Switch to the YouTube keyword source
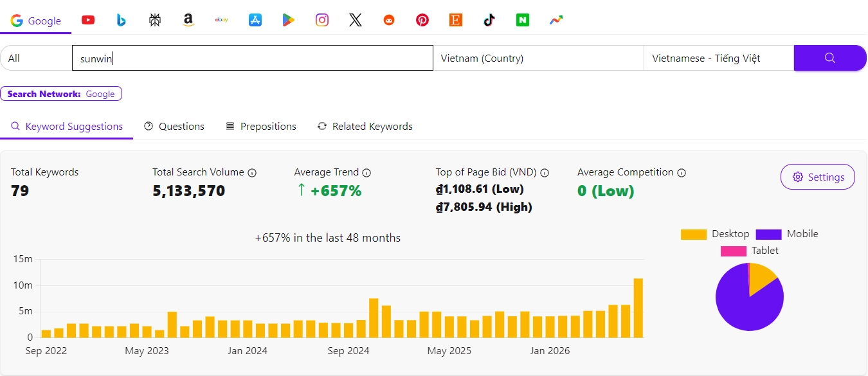The width and height of the screenshot is (868, 376). click(x=88, y=20)
